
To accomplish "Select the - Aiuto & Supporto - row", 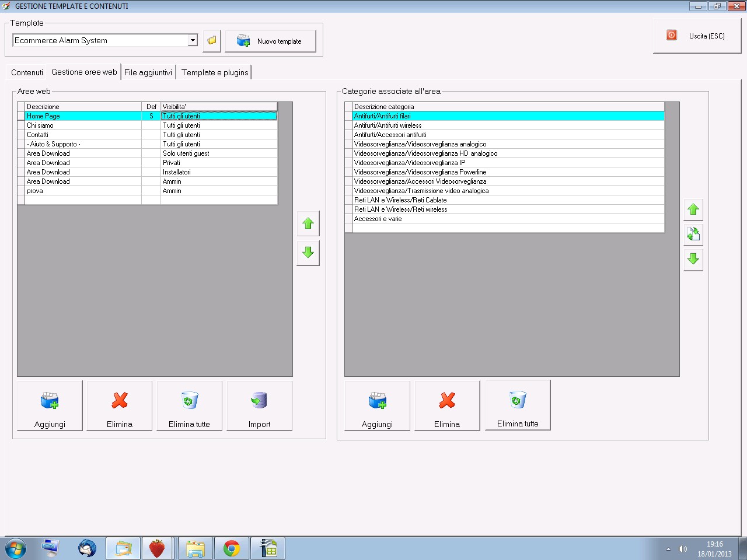I will pyautogui.click(x=147, y=144).
